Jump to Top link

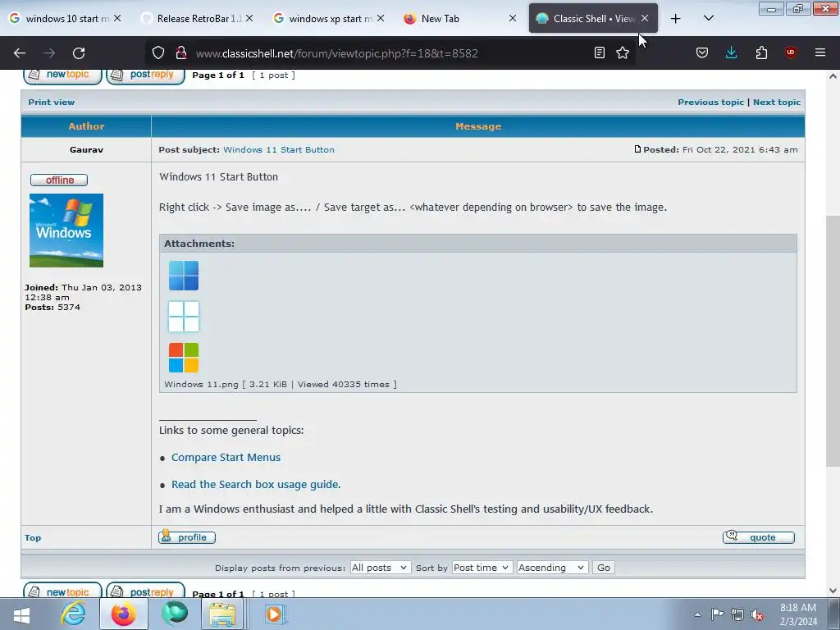point(33,538)
